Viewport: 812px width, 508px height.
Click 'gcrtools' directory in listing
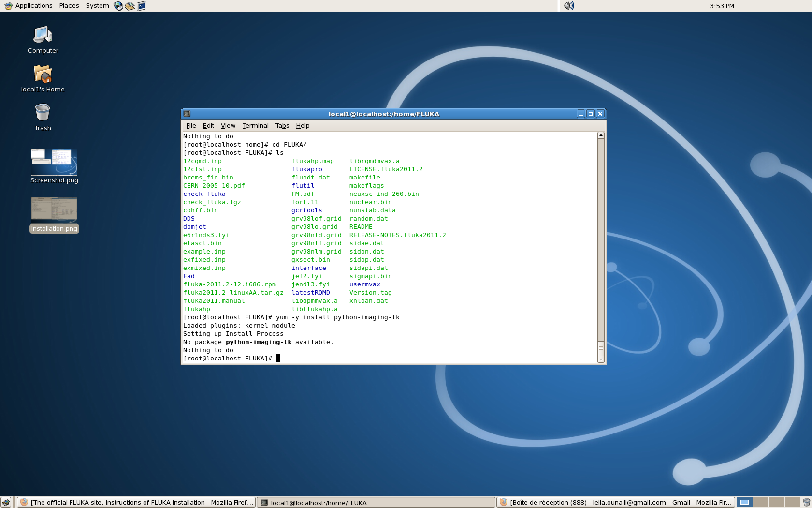pos(307,210)
